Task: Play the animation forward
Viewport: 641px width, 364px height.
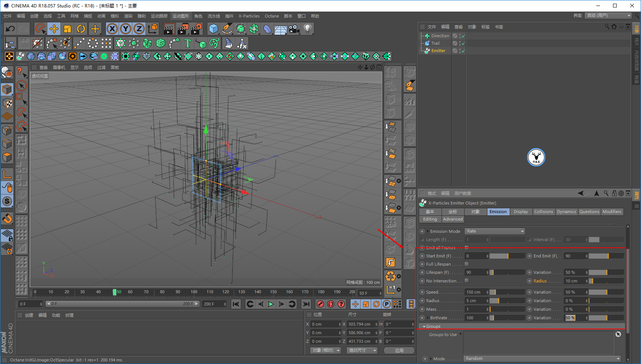Action: (x=271, y=304)
